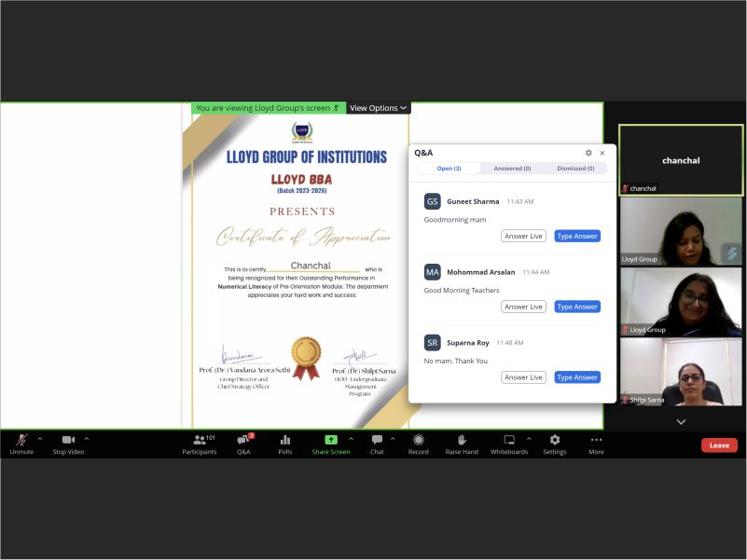Click Guneet Sharma's GS avatar
The image size is (747, 560).
[x=432, y=201]
